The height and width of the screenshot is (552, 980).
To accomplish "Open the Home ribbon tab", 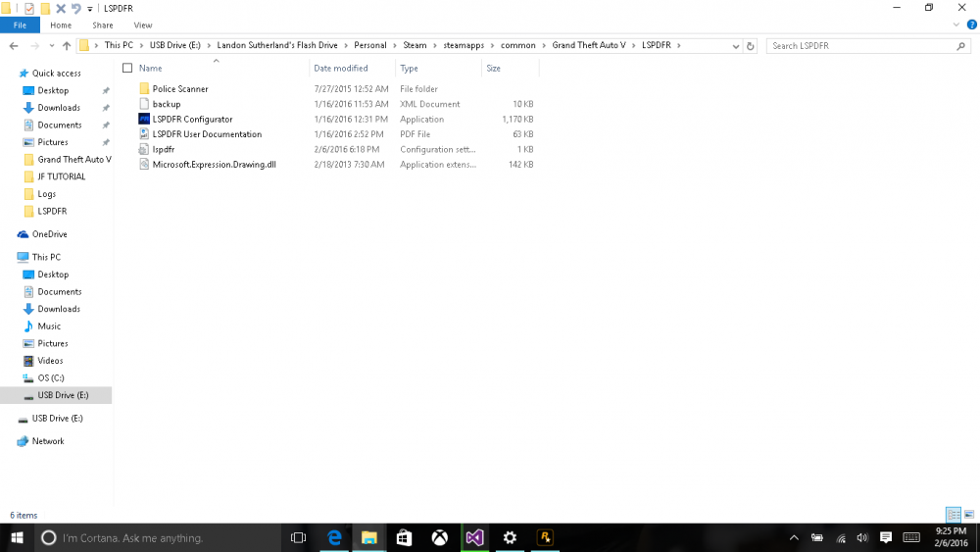I will [61, 25].
